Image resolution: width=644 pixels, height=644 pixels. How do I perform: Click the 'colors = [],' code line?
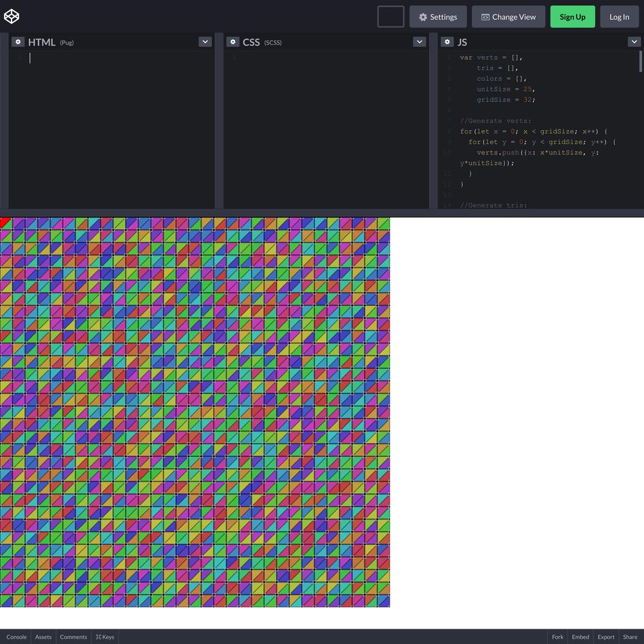[x=502, y=79]
